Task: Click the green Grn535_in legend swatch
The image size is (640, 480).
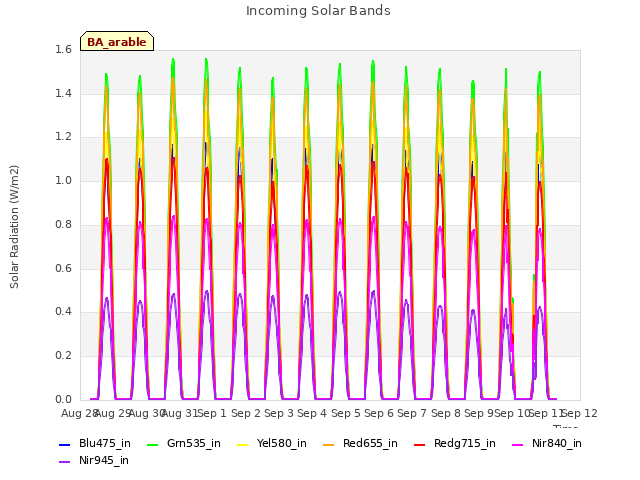Action: [x=152, y=444]
